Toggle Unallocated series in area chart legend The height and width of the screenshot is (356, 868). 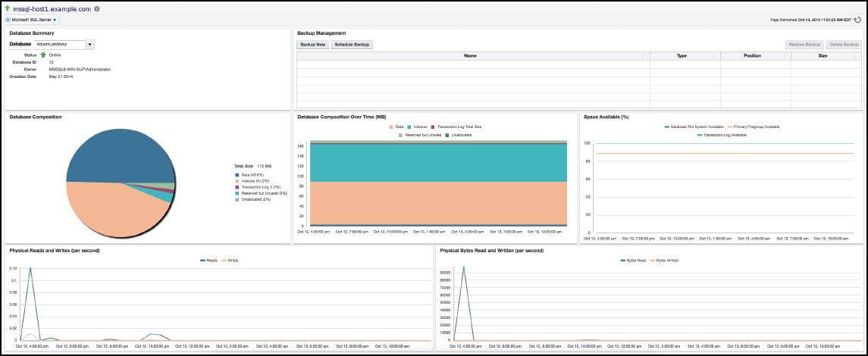click(457, 135)
